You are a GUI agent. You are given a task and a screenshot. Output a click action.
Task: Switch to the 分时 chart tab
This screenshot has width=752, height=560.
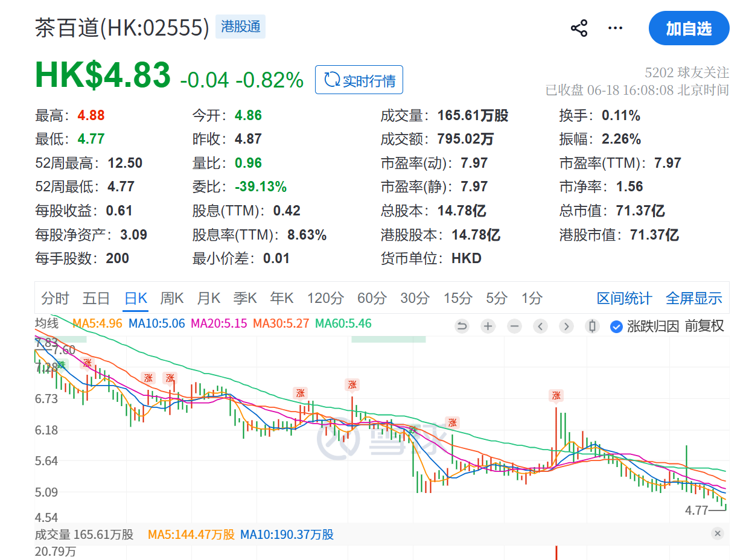tap(55, 297)
